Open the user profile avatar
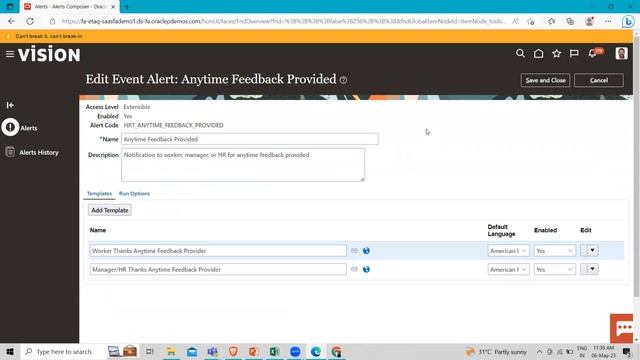The width and height of the screenshot is (640, 360). click(x=621, y=53)
